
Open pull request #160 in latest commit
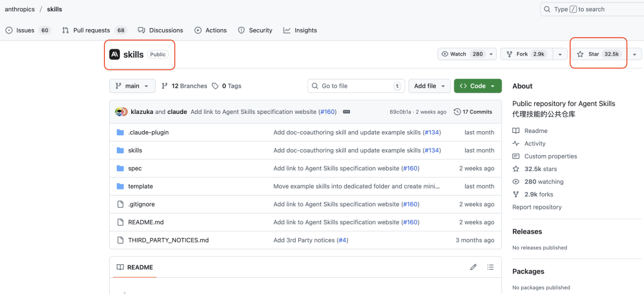click(327, 112)
